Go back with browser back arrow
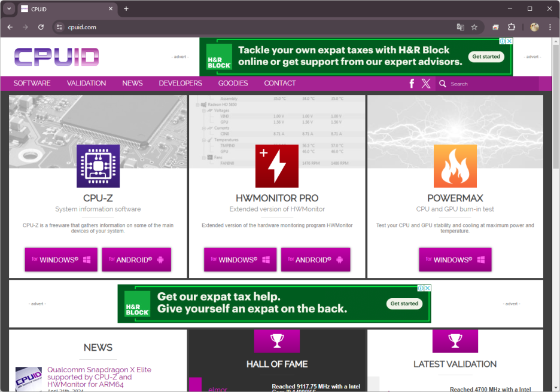 coord(10,27)
